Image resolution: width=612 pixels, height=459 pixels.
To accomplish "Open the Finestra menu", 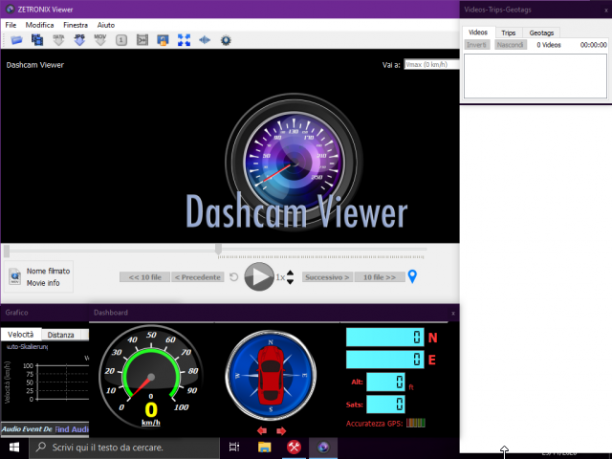I will [x=75, y=25].
